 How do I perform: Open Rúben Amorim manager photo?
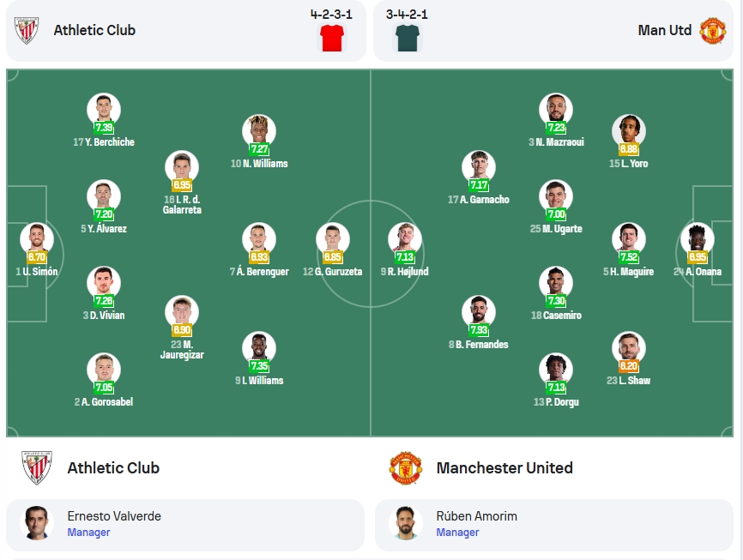(x=405, y=523)
